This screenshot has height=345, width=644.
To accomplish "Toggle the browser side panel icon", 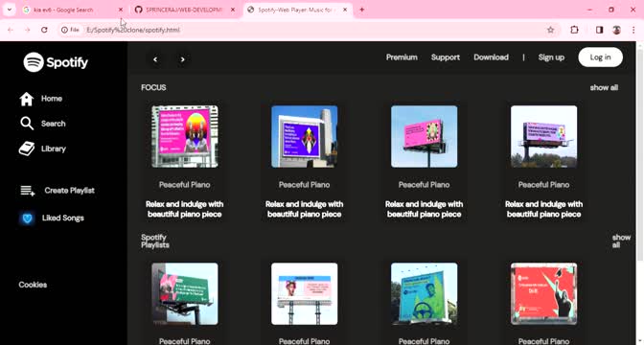I will coord(599,30).
